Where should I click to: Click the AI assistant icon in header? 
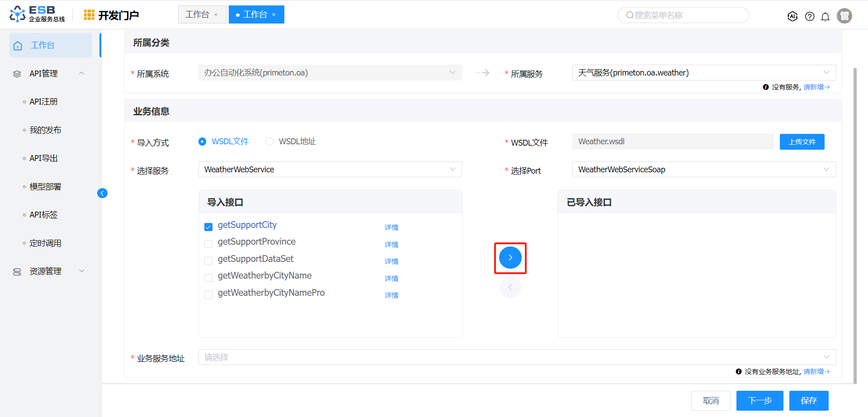[792, 16]
